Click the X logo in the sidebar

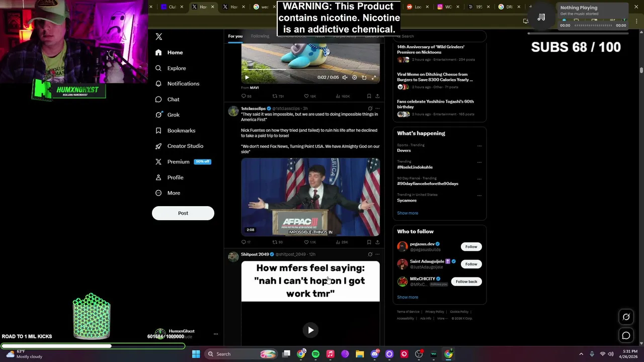point(158,37)
